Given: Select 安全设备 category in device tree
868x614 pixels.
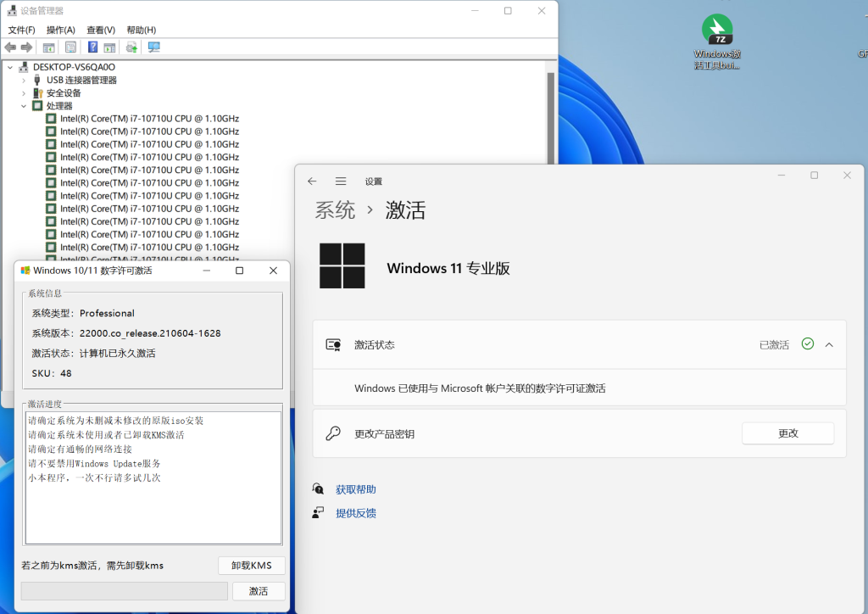Looking at the screenshot, I should 63,93.
